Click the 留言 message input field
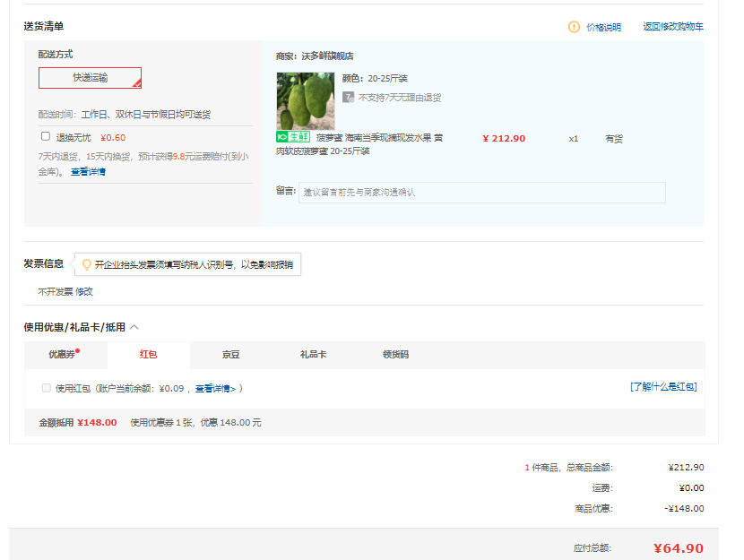 pyautogui.click(x=482, y=193)
